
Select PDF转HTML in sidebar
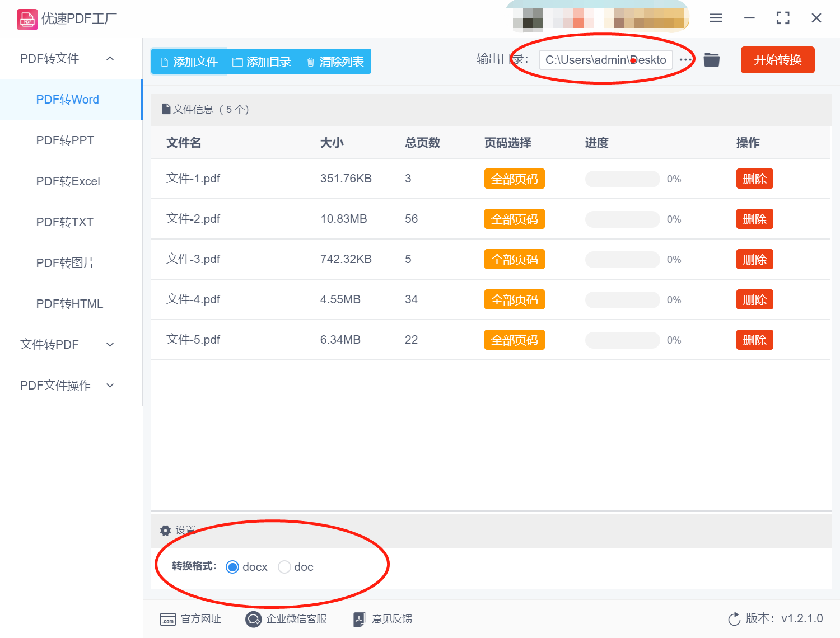coord(71,304)
